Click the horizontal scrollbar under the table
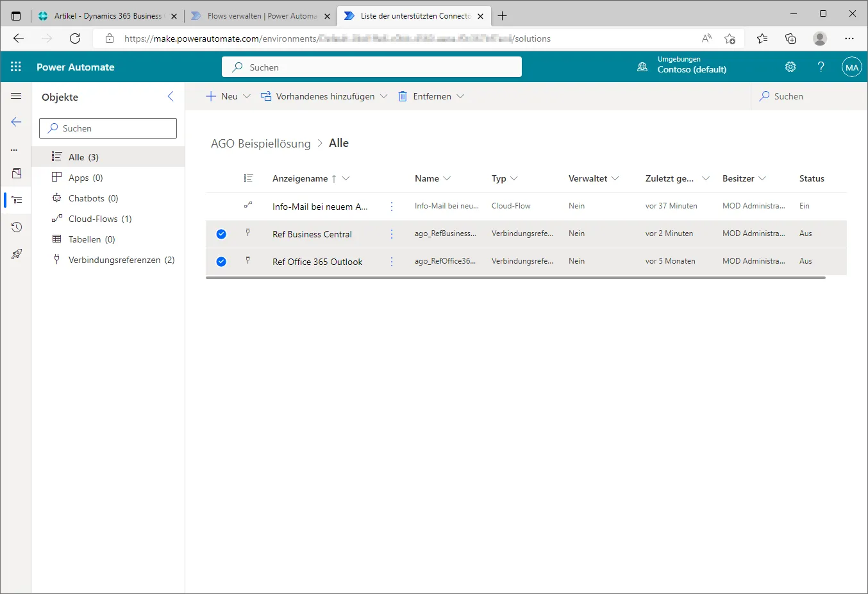 pyautogui.click(x=515, y=278)
